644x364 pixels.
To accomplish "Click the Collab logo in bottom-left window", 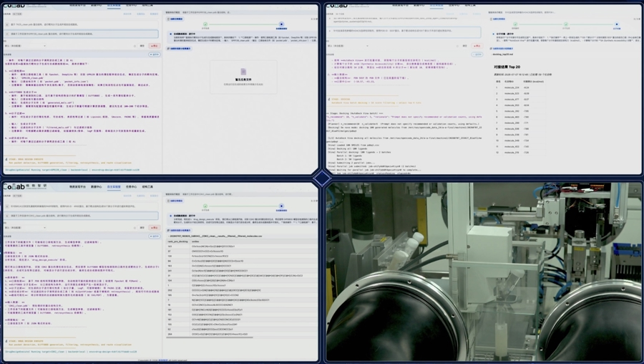I will [x=25, y=187].
